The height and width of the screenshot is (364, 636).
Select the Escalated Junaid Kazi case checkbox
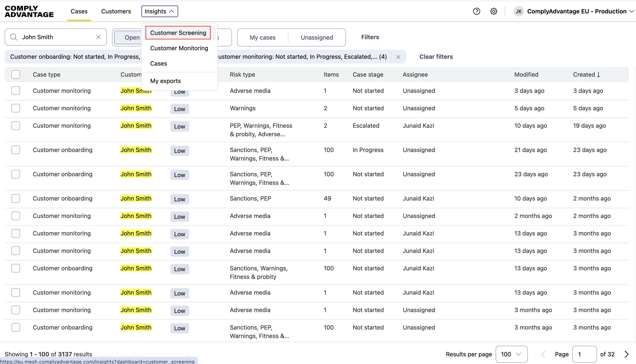pos(16,126)
